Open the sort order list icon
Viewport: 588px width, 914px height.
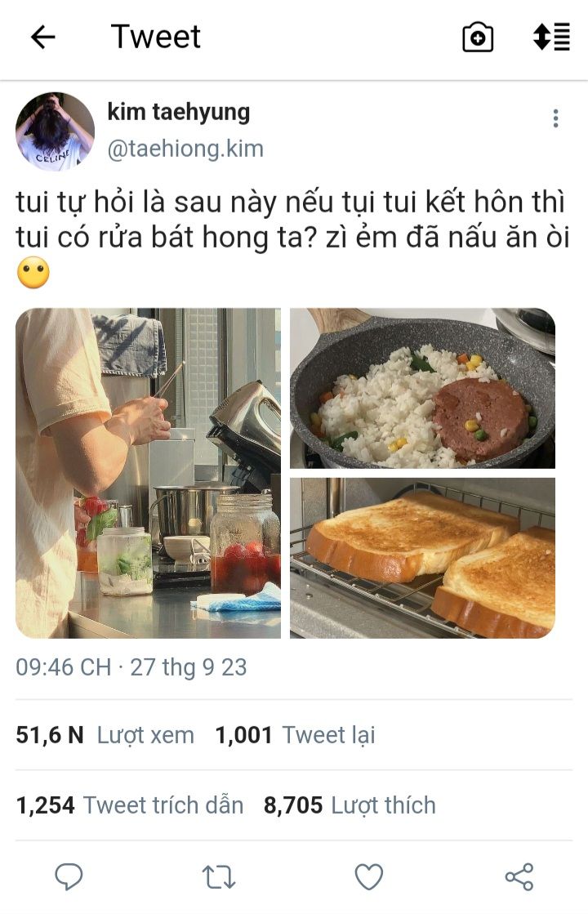551,37
